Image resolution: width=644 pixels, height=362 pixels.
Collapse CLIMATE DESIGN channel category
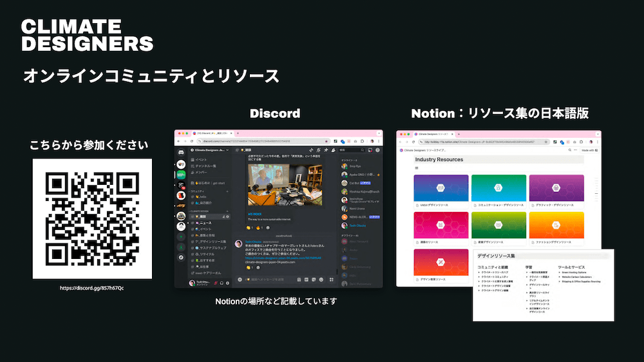pyautogui.click(x=199, y=211)
